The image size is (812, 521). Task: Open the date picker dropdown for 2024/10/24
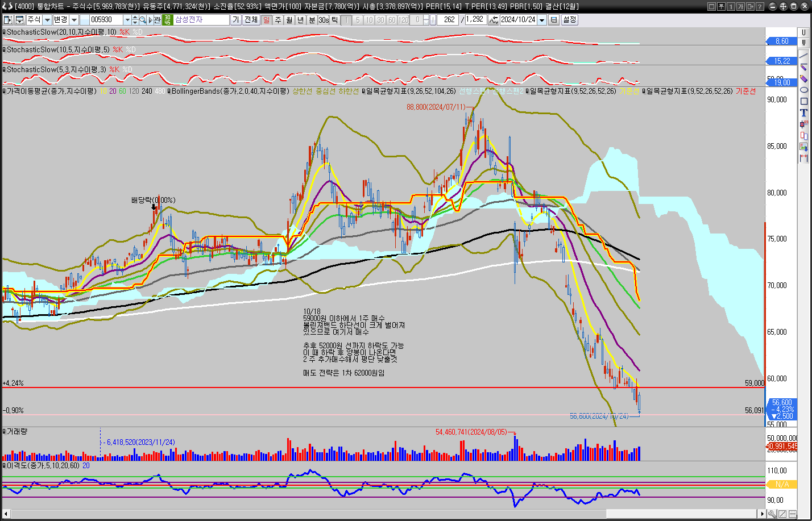542,20
